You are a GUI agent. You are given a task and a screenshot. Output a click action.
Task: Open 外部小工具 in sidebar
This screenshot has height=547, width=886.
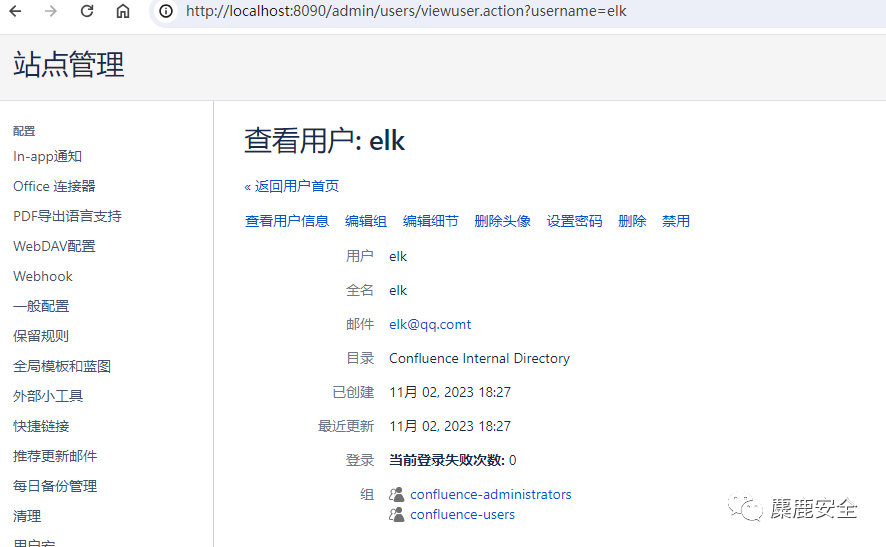(x=48, y=396)
